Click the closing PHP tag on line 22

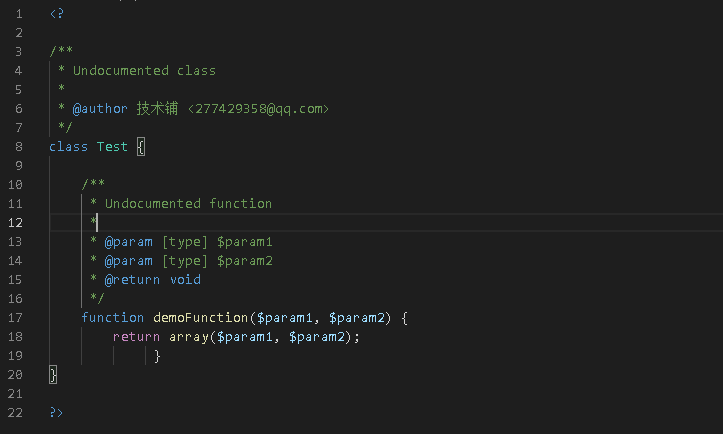(56, 412)
